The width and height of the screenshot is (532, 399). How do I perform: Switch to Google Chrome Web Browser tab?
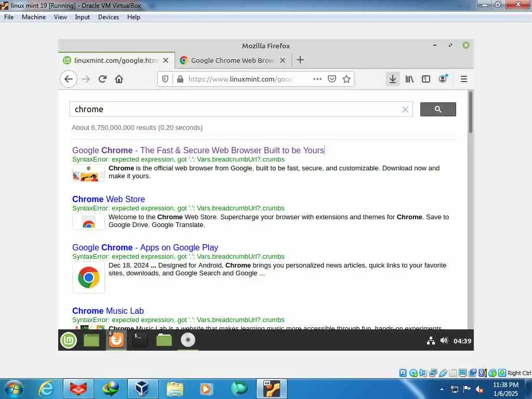(x=233, y=60)
